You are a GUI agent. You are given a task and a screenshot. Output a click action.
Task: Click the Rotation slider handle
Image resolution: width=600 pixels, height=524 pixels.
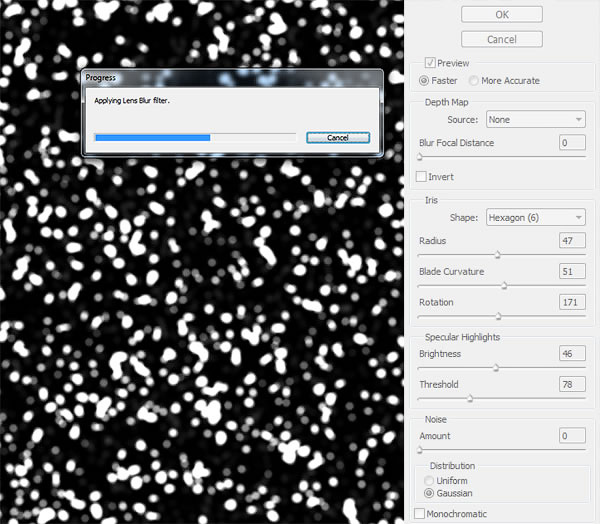tap(499, 316)
